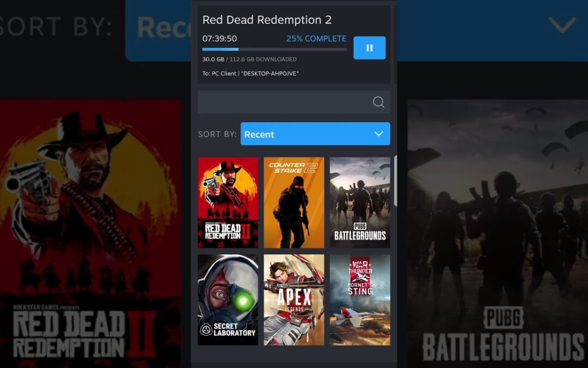Click the "25% COMPLETE" status text
The width and height of the screenshot is (588, 368).
316,38
